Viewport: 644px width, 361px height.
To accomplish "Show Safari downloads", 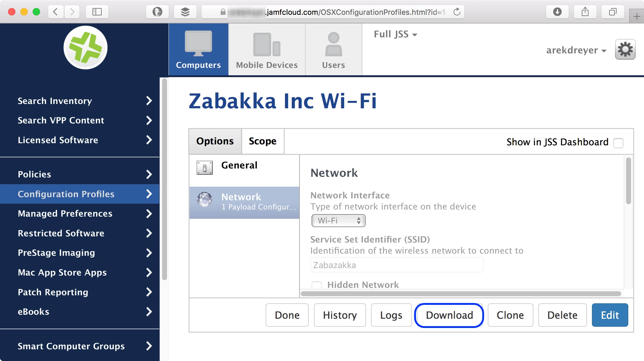I will 557,12.
